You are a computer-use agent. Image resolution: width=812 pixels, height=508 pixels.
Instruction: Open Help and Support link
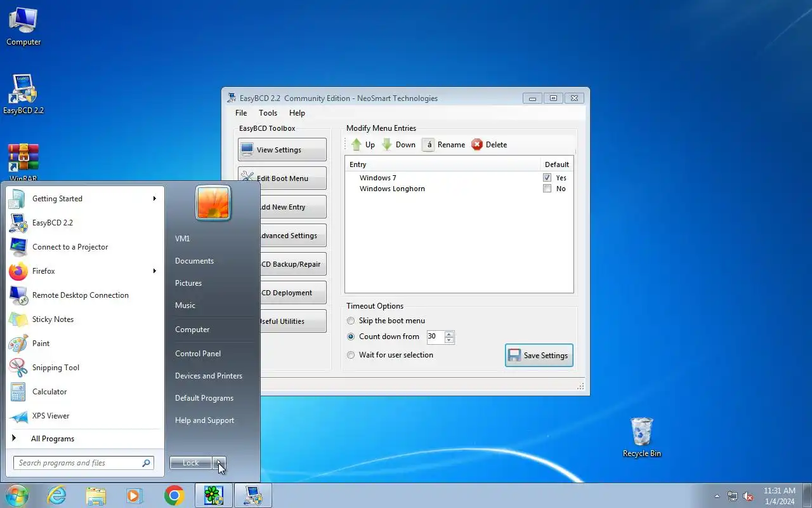204,420
